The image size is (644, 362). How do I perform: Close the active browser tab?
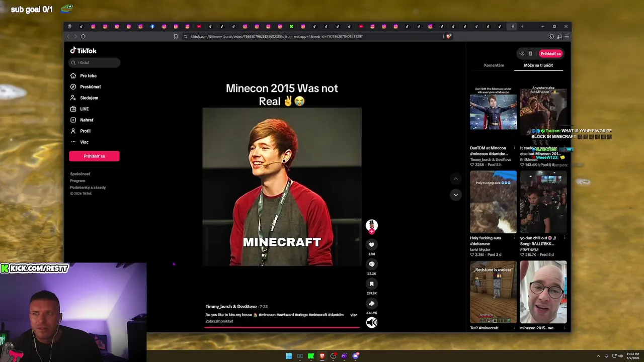click(513, 26)
